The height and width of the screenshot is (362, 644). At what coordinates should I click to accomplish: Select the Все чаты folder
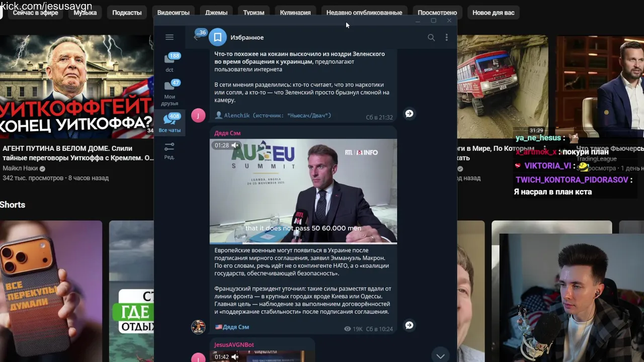170,123
